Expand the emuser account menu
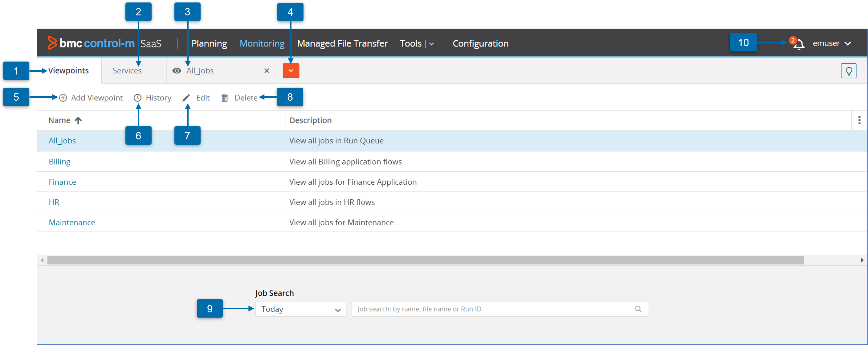Screen dimensions: 868x345 [x=832, y=43]
